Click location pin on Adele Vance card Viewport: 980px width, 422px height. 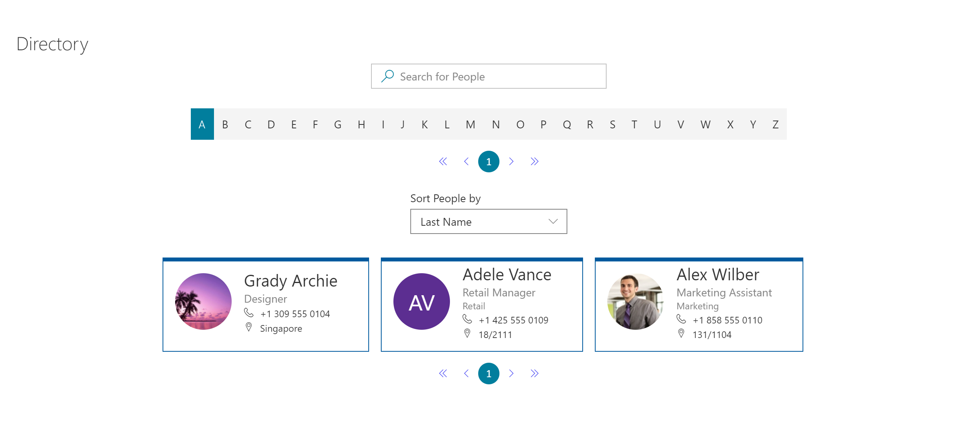tap(467, 333)
